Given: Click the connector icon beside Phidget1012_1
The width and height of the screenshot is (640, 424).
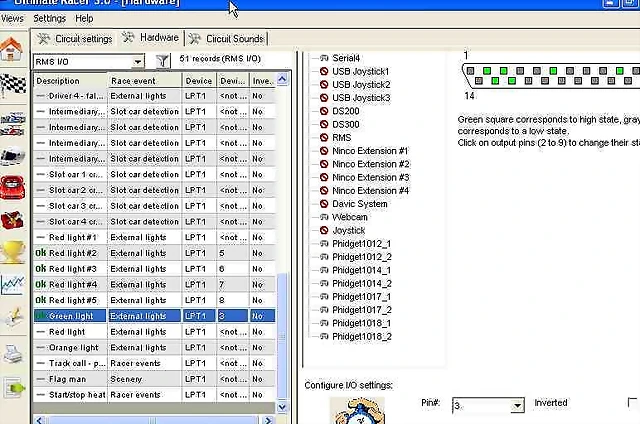Looking at the screenshot, I should click(324, 244).
